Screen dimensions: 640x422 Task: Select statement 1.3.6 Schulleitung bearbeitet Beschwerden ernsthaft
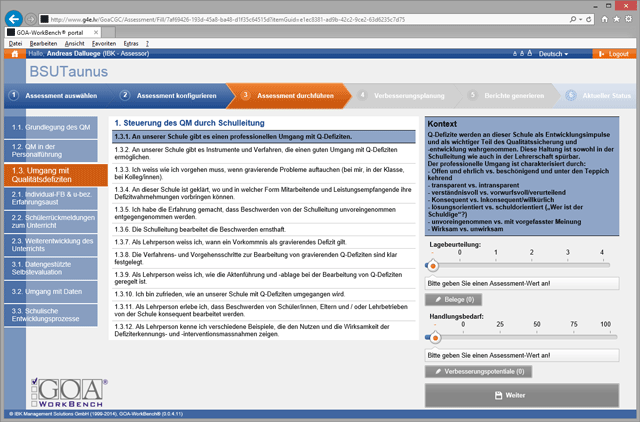tap(264, 230)
